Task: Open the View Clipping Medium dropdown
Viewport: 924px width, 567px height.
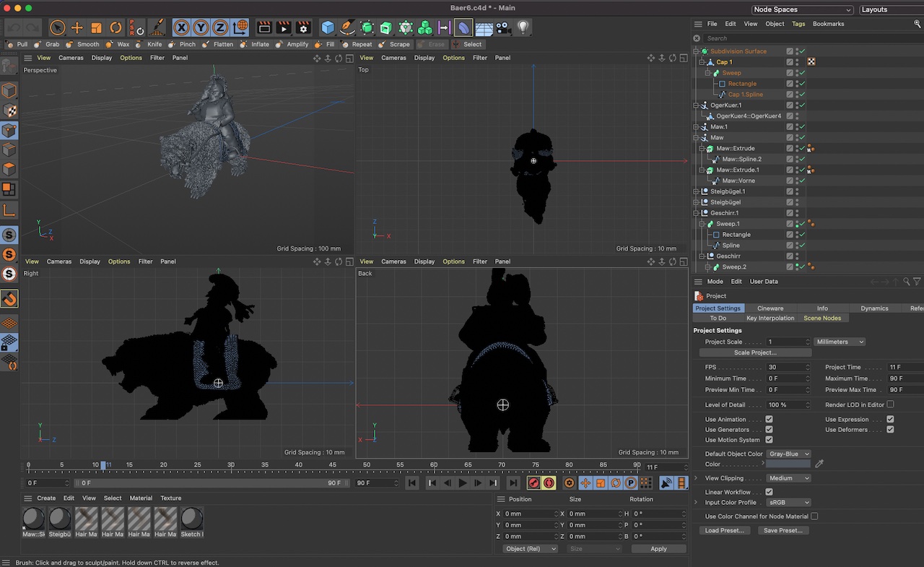Action: (x=788, y=478)
